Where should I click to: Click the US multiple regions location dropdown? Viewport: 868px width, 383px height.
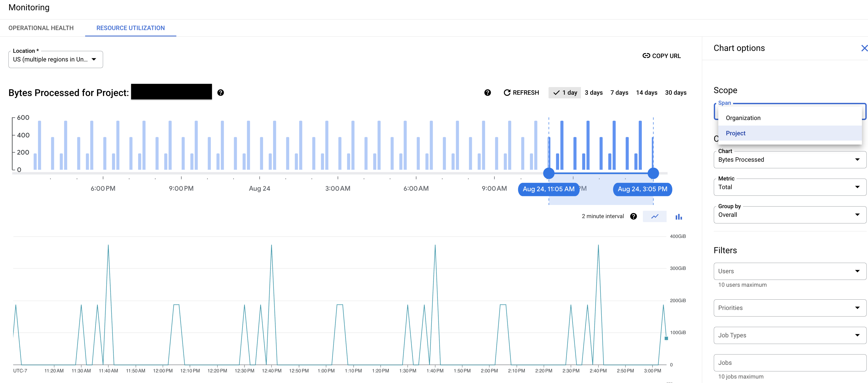pyautogui.click(x=55, y=59)
